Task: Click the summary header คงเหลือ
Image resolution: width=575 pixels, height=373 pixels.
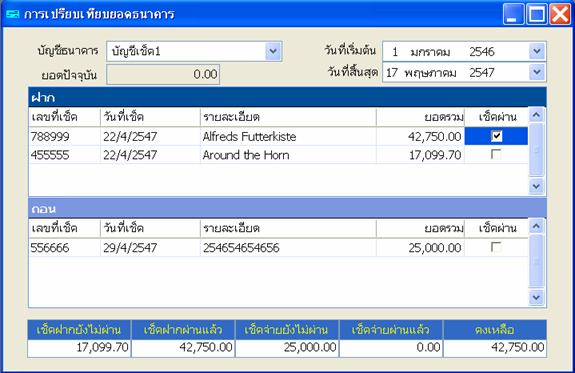Action: (495, 330)
